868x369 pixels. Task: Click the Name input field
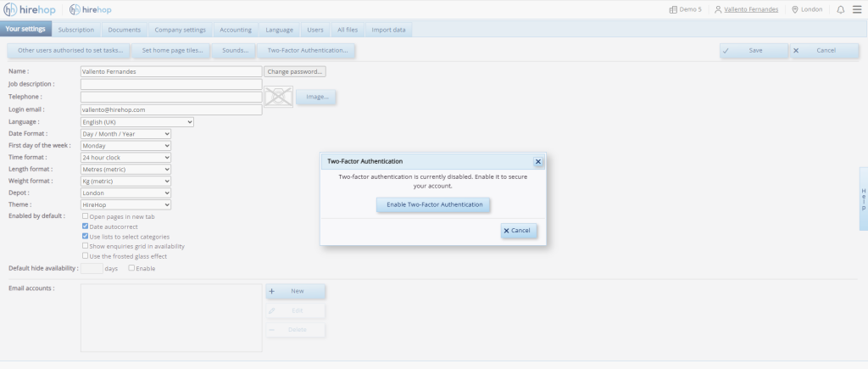171,71
